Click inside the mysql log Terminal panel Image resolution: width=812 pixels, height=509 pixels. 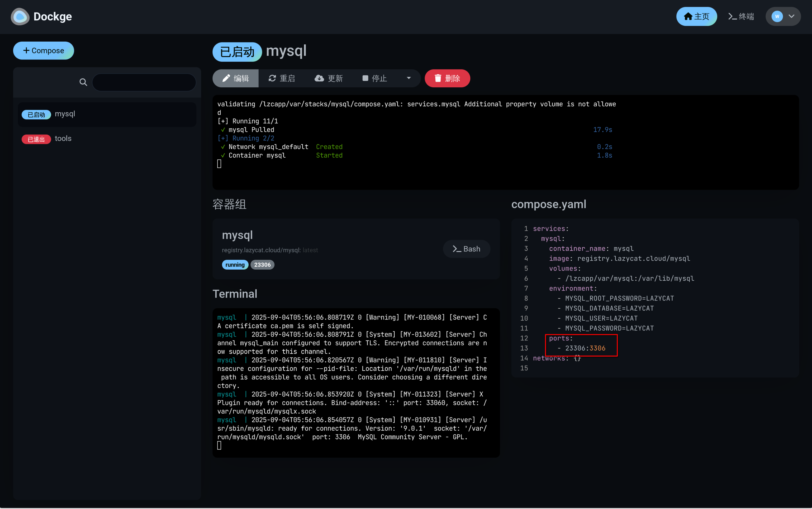(x=356, y=383)
